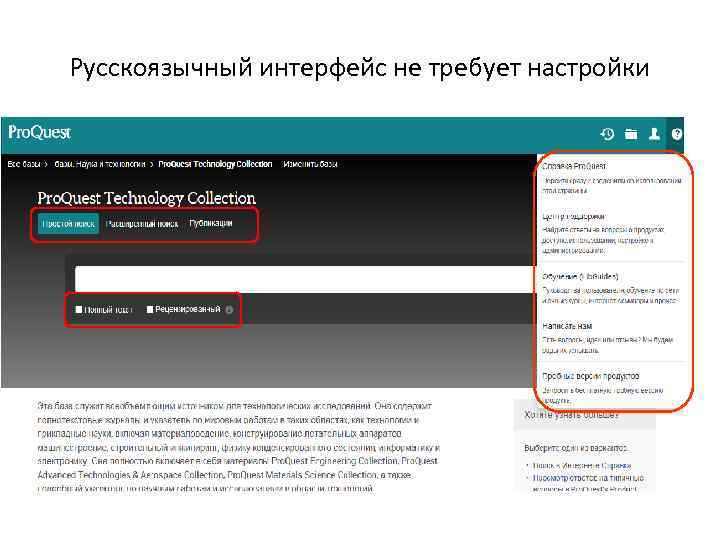Click the Выберите один из вариантов text
The width and height of the screenshot is (720, 540).
click(x=576, y=448)
